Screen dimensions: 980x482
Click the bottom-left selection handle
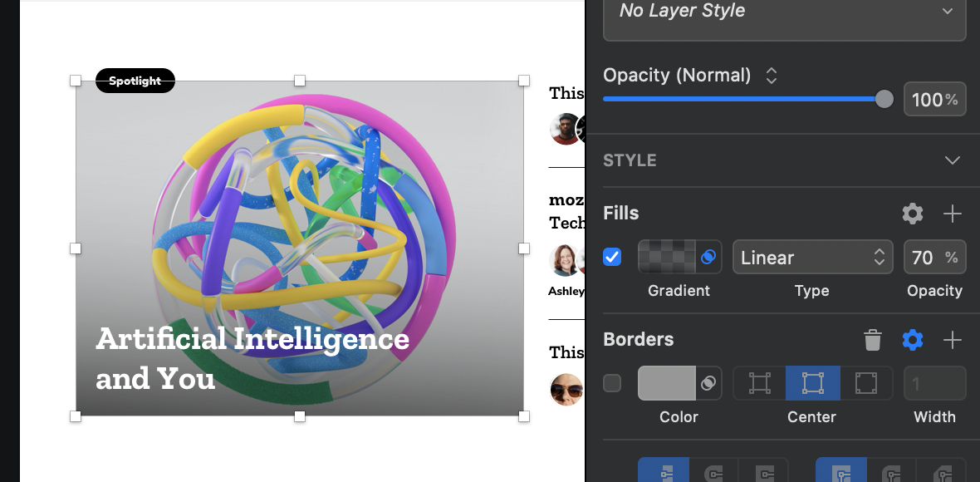[x=76, y=416]
